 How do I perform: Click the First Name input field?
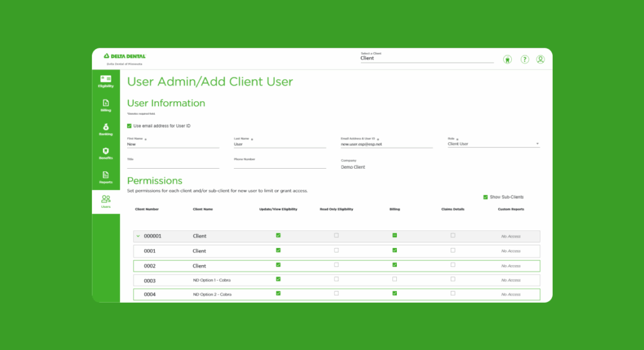click(x=173, y=144)
